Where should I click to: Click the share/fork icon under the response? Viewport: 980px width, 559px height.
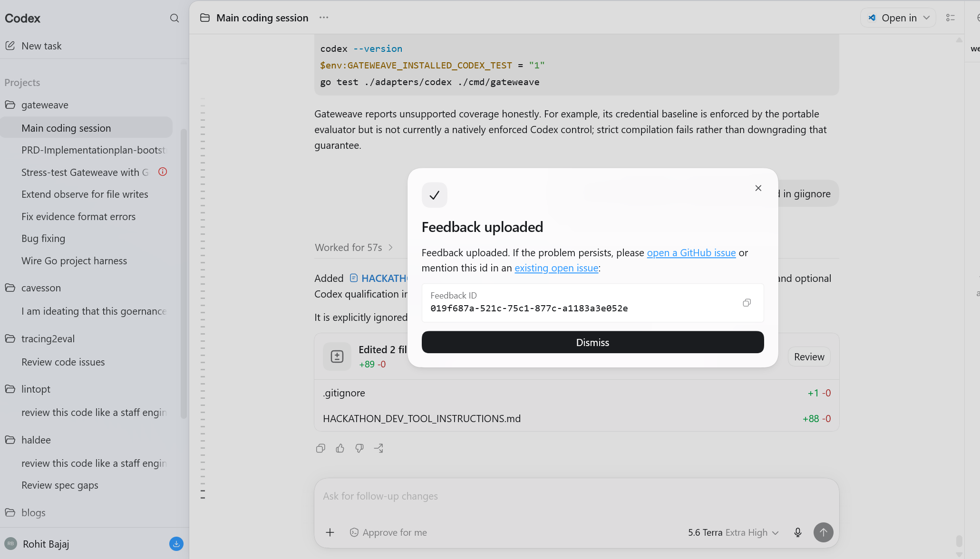click(x=379, y=448)
